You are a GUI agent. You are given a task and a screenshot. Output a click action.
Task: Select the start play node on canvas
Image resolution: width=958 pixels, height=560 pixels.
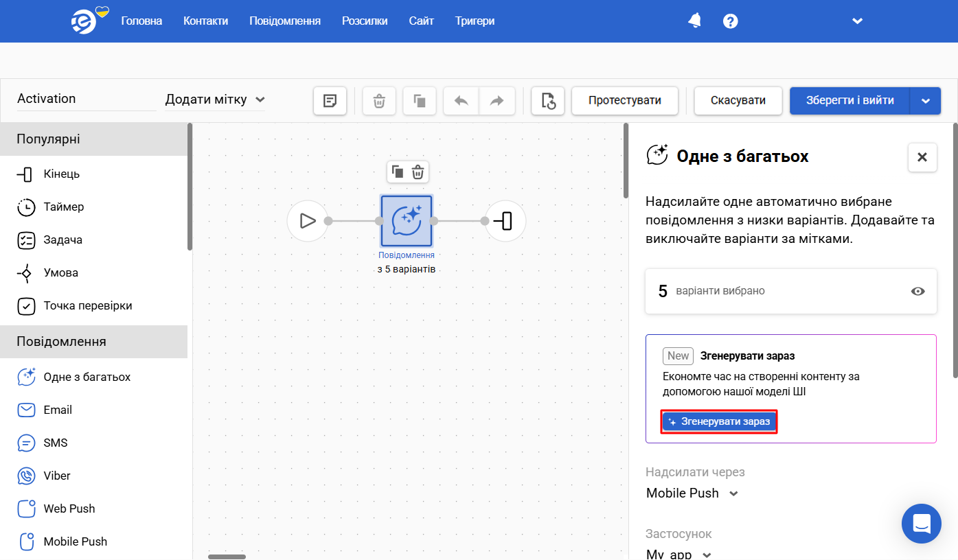click(308, 221)
